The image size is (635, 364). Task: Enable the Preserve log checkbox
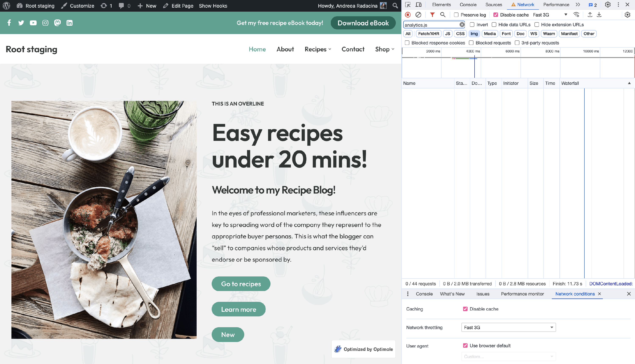(456, 15)
